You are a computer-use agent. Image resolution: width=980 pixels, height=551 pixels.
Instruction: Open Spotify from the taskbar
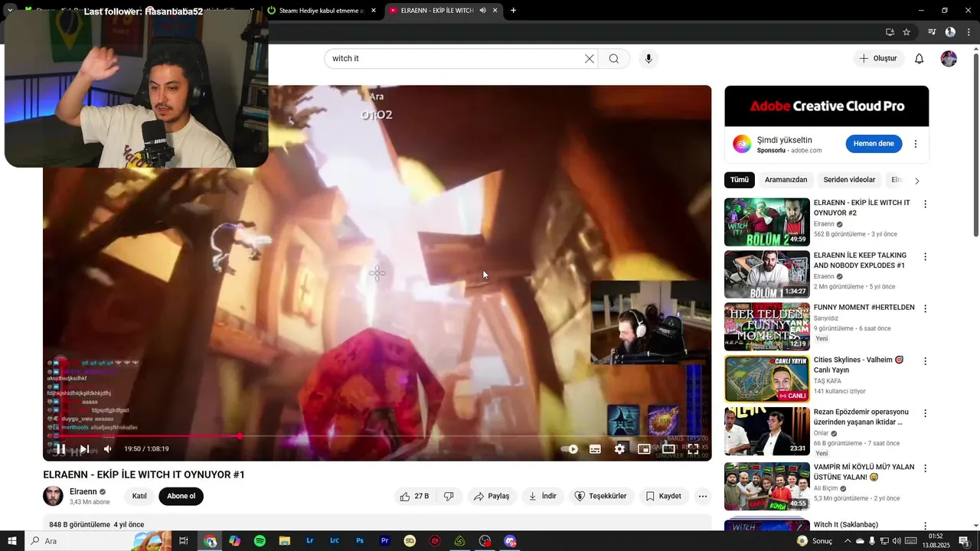(260, 541)
